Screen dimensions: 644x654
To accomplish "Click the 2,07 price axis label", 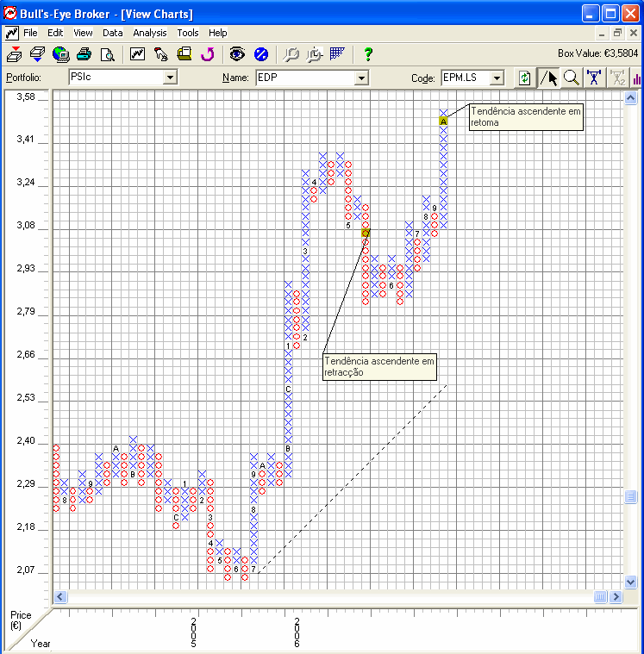I will click(26, 570).
